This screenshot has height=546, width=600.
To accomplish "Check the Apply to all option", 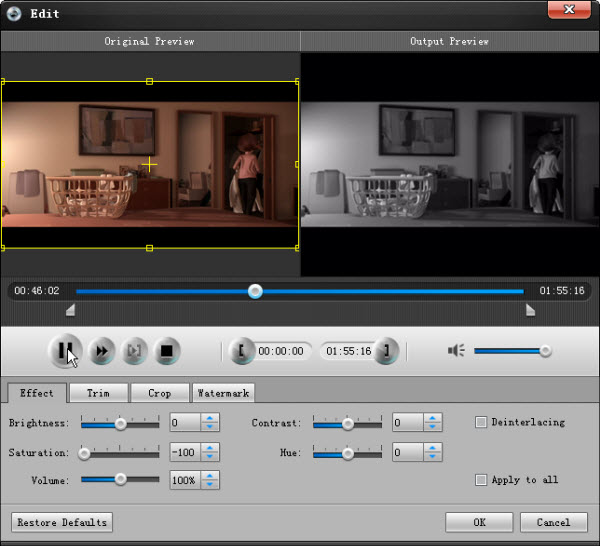I will 481,480.
